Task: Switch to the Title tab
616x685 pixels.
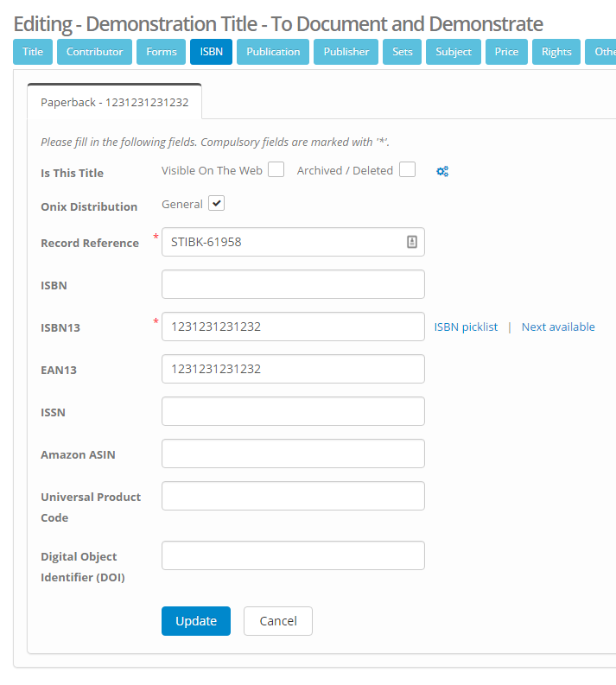Action: click(33, 52)
